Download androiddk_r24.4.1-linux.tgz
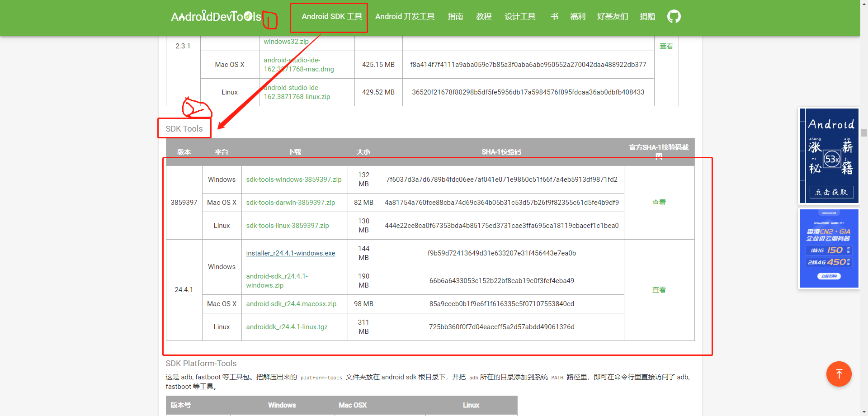This screenshot has width=868, height=416. click(x=287, y=327)
